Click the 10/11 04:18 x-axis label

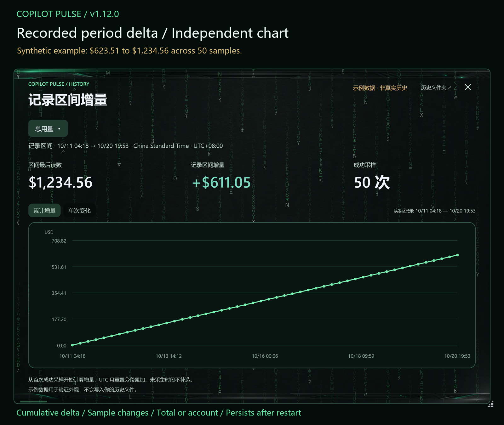72,356
